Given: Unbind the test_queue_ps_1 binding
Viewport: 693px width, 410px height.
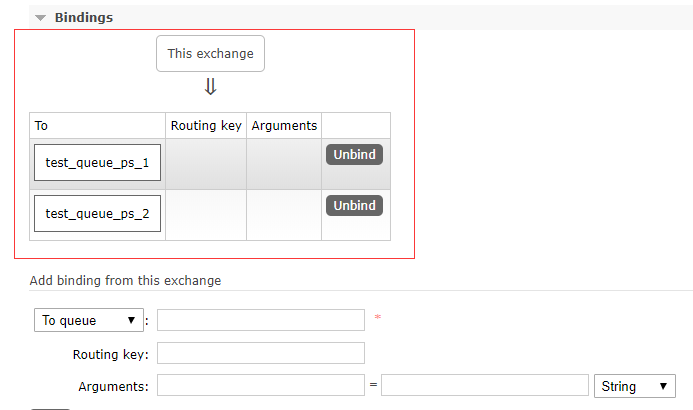Looking at the screenshot, I should pyautogui.click(x=354, y=155).
